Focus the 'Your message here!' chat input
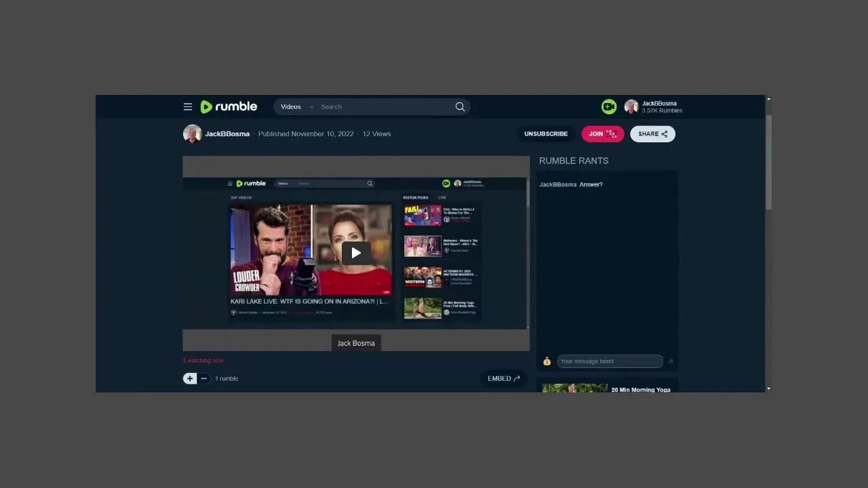 (x=610, y=361)
